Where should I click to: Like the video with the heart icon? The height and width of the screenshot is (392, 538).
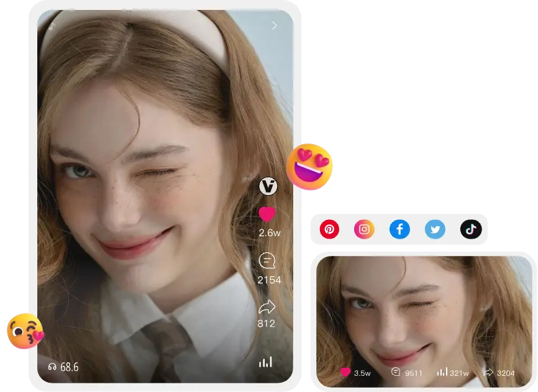[x=267, y=214]
